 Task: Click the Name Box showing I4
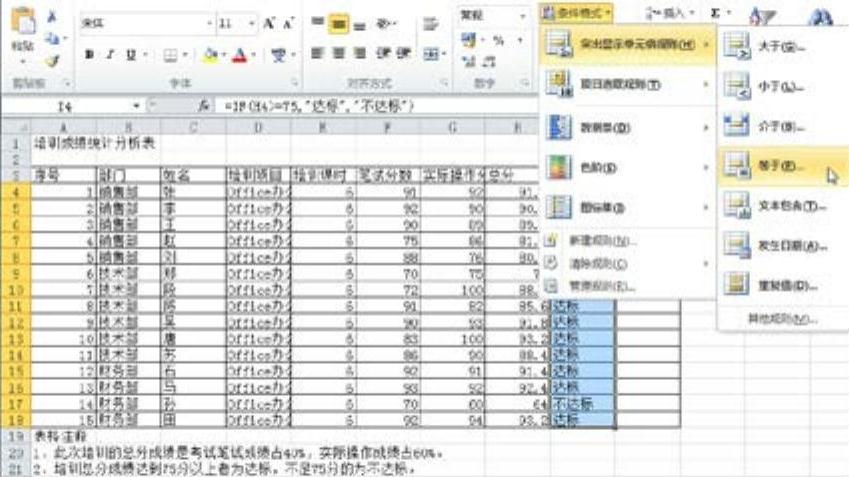pos(65,106)
